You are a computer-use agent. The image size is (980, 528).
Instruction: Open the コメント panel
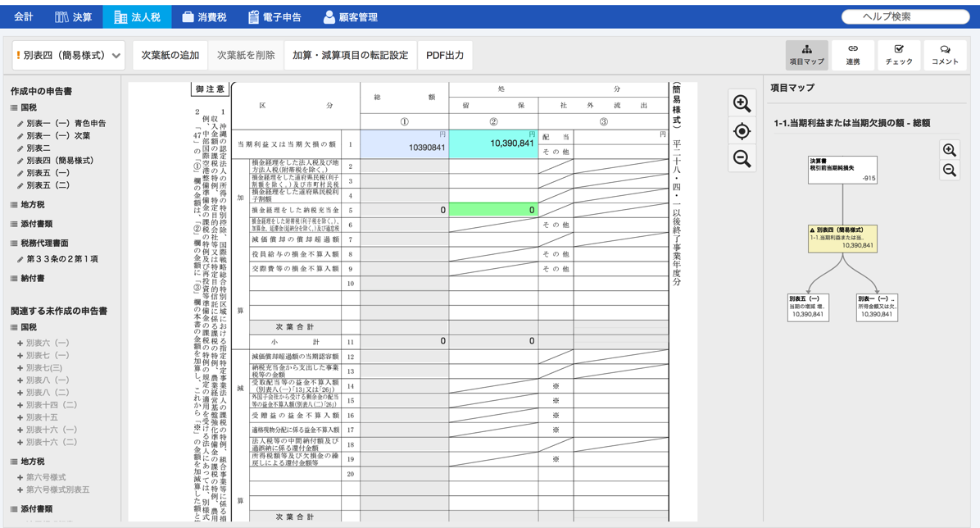[944, 55]
